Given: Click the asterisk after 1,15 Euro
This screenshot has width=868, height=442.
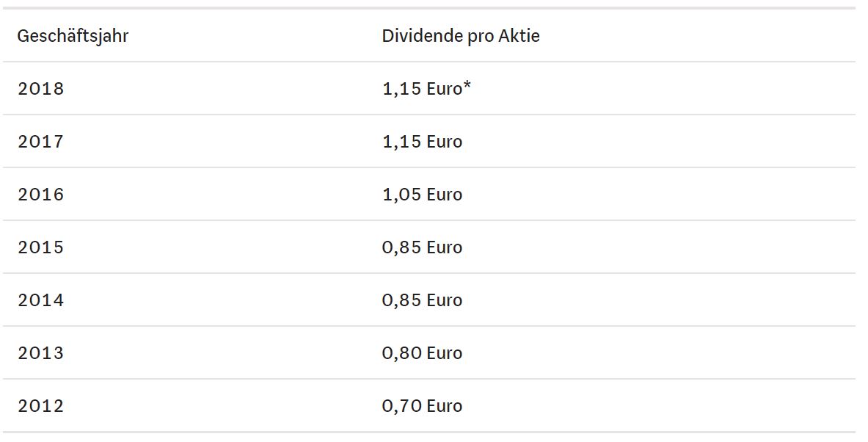Looking at the screenshot, I should pos(467,87).
